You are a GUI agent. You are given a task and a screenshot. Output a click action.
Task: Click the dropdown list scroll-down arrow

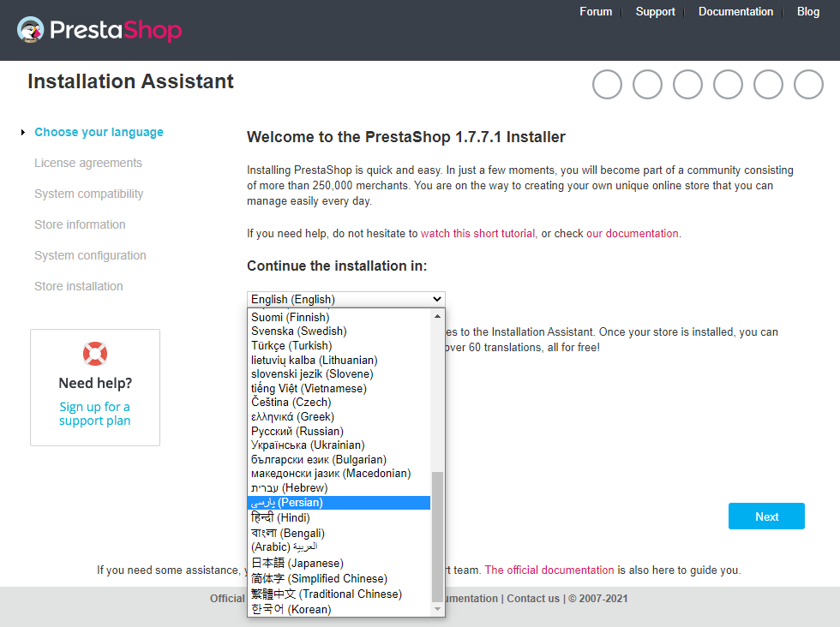(438, 609)
